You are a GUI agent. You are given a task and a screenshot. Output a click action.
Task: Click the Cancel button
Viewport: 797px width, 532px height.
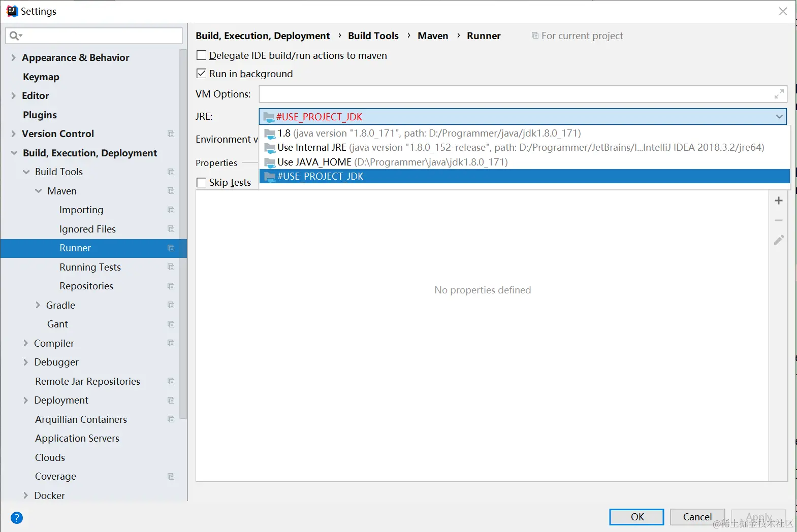click(697, 517)
